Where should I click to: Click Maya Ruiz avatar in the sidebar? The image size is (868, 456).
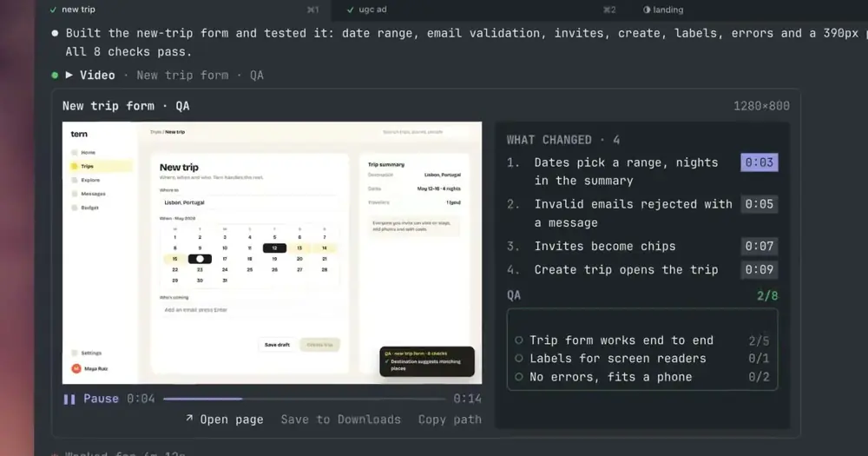[76, 368]
